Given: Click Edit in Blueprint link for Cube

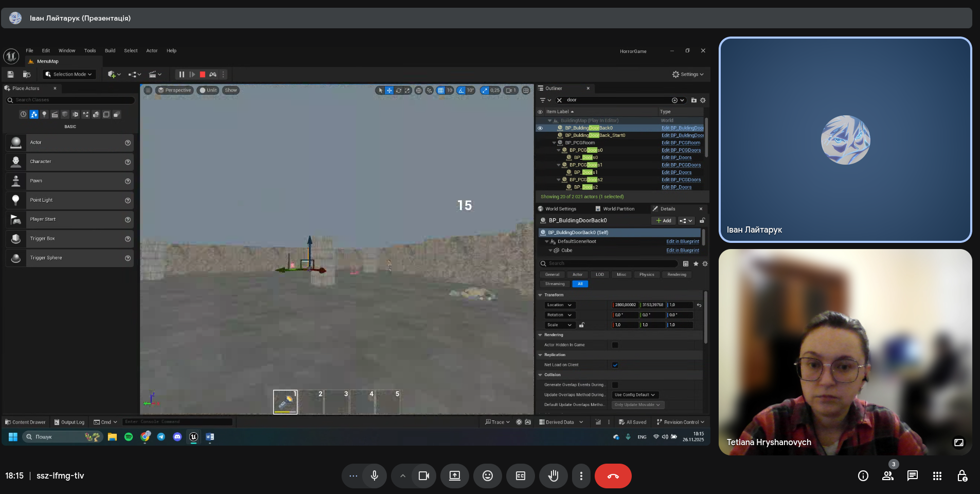Looking at the screenshot, I should (682, 251).
